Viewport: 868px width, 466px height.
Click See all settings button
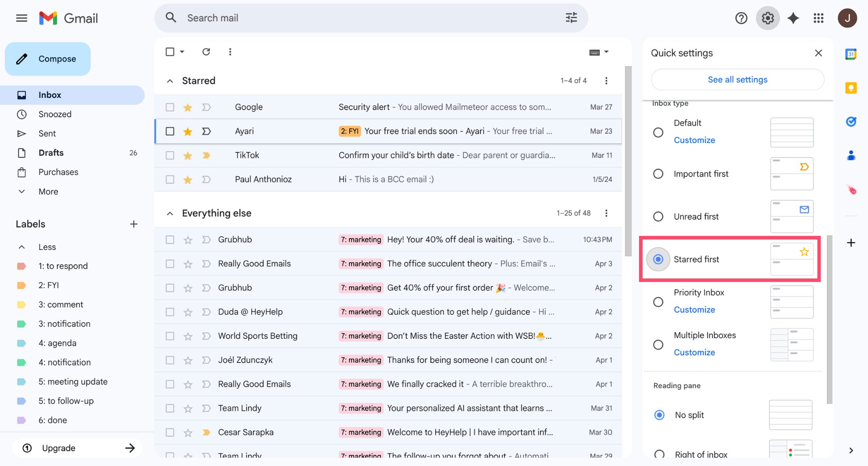pyautogui.click(x=737, y=80)
